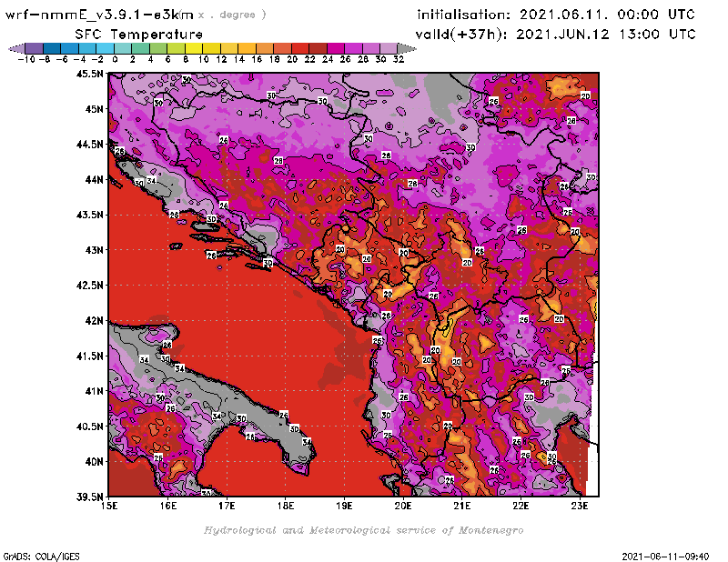
Task: Click the red 20 to 22 legend swatch
Action: [300, 48]
